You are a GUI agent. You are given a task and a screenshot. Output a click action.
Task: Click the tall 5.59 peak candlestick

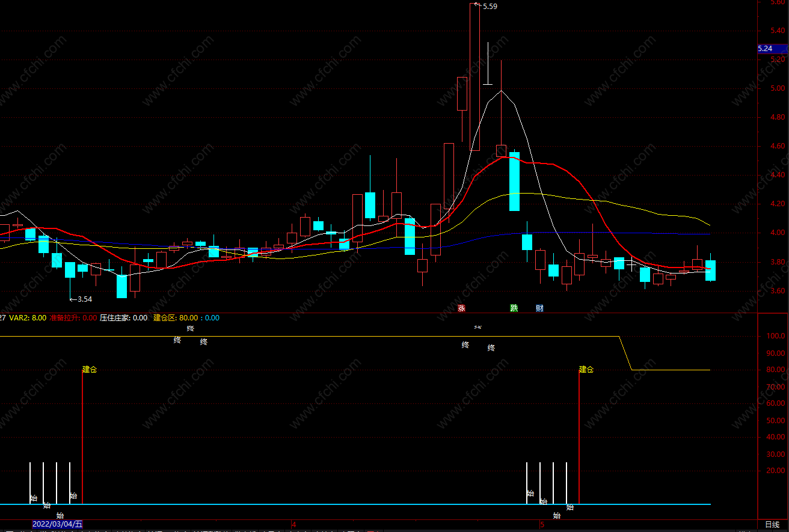[475, 77]
